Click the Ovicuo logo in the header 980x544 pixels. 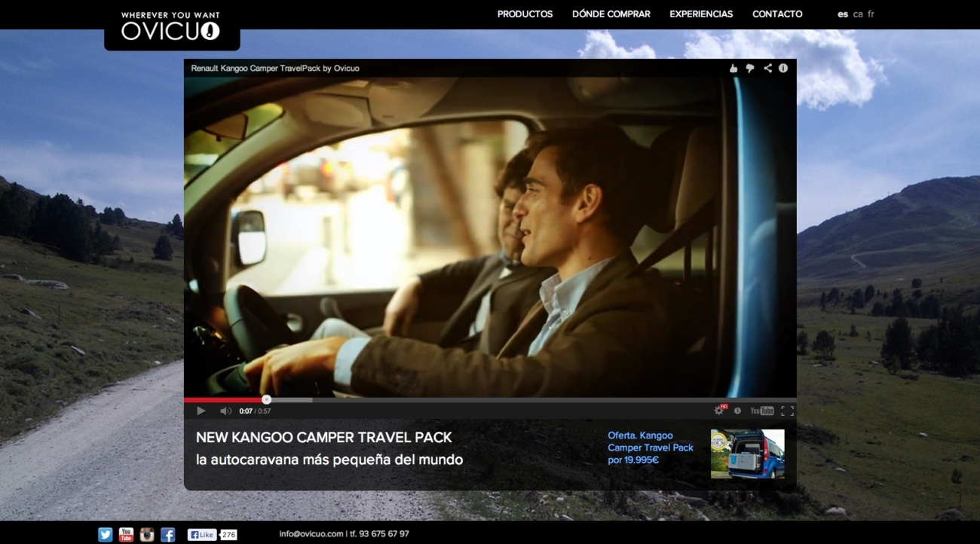click(171, 26)
